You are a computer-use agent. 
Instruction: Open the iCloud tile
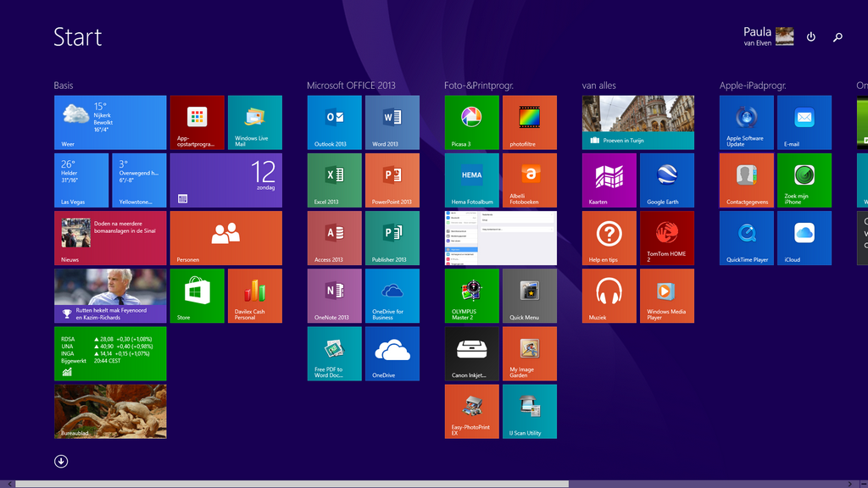click(x=804, y=238)
